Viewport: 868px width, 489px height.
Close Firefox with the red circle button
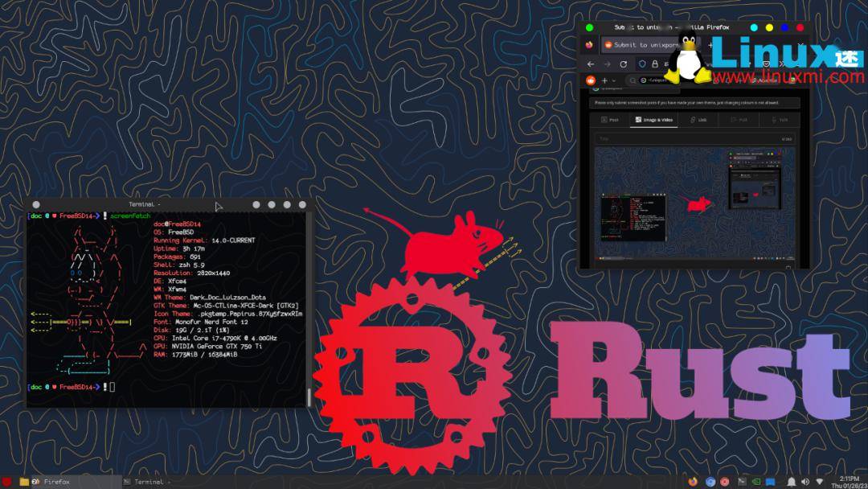point(800,27)
